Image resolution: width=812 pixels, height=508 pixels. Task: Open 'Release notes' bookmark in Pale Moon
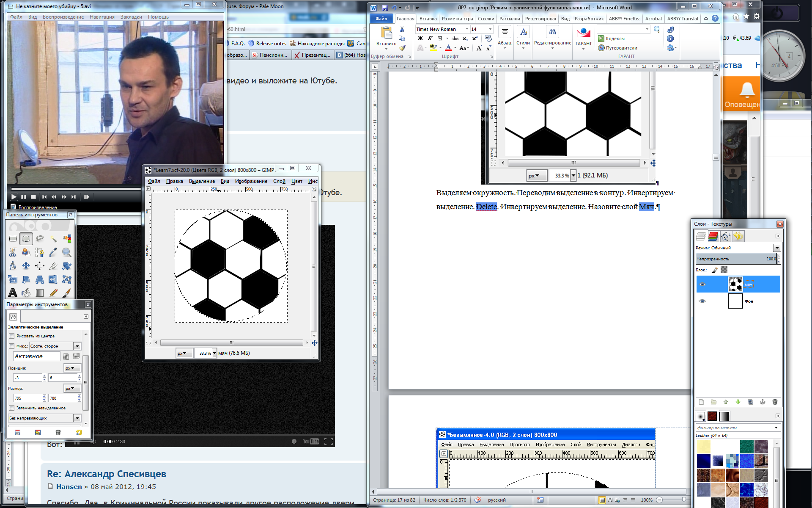(x=267, y=43)
